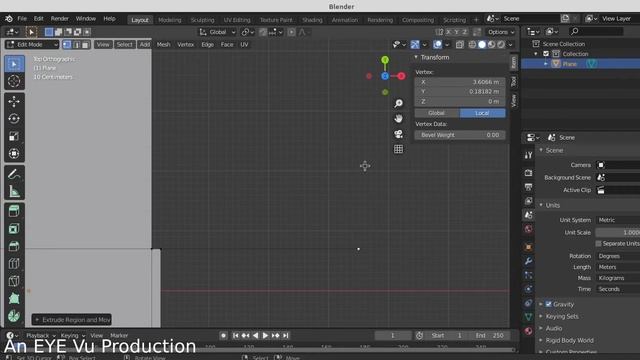Switch orthographic/perspective grid icon
Viewport: 640px width, 360px height.
(398, 149)
